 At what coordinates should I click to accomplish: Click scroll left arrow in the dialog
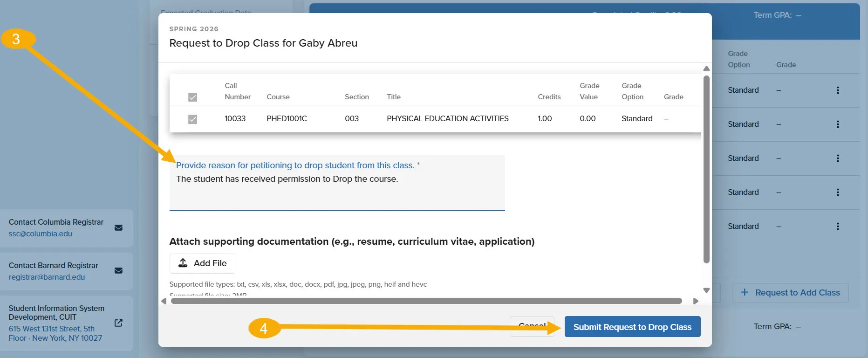(164, 301)
